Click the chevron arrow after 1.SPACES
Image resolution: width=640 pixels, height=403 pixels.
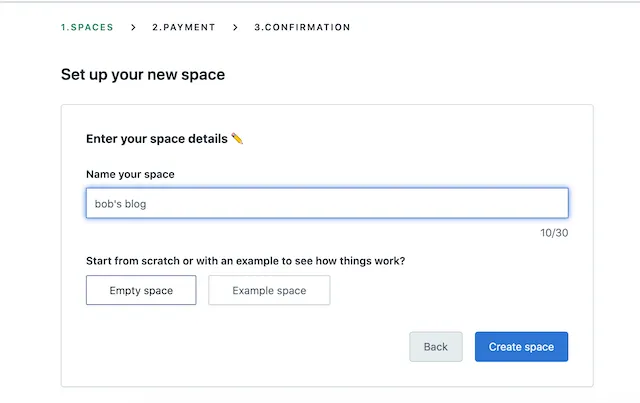pyautogui.click(x=133, y=27)
